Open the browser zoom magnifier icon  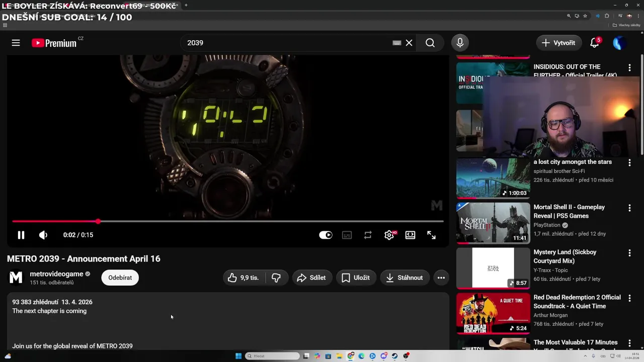click(x=569, y=16)
